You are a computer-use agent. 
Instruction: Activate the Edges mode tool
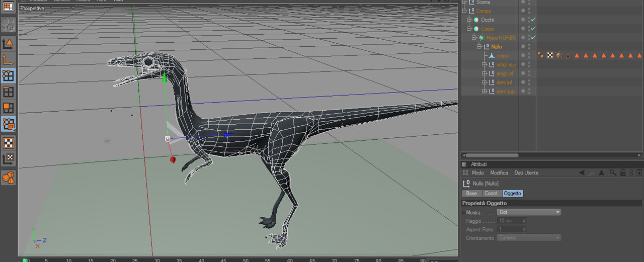pos(9,92)
